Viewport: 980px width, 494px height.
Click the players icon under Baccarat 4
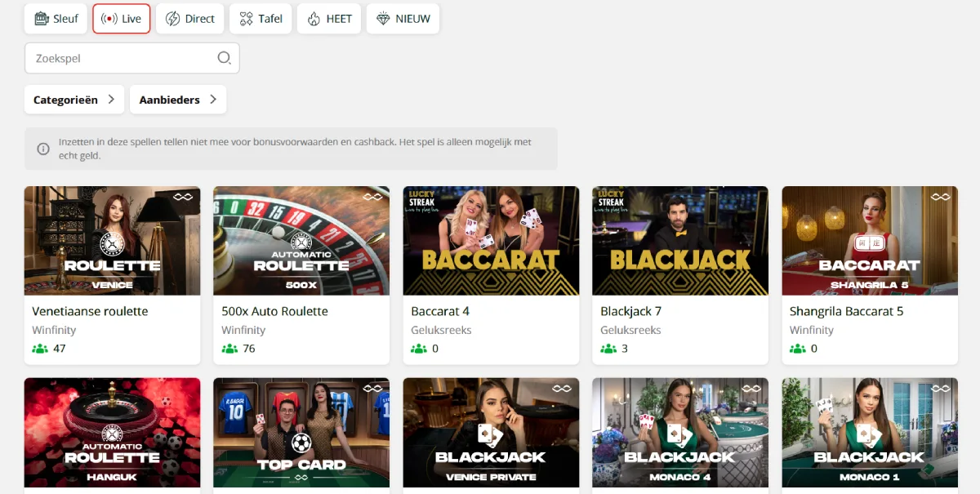click(419, 349)
